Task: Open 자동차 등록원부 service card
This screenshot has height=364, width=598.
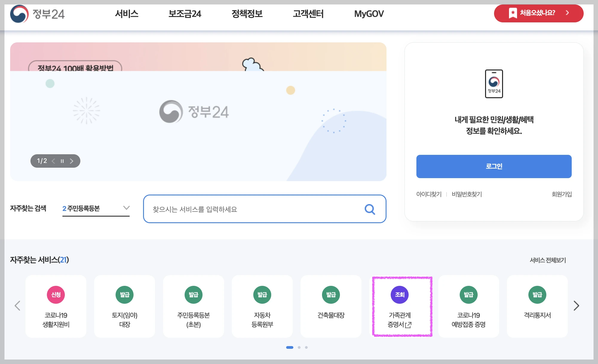Action: [x=262, y=306]
